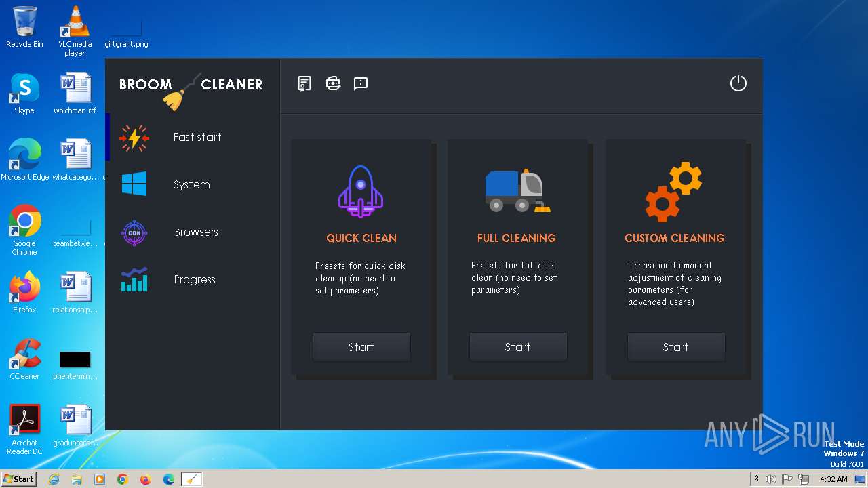The height and width of the screenshot is (488, 868).
Task: Click the CUSTOM CLEANING heading
Action: (675, 238)
